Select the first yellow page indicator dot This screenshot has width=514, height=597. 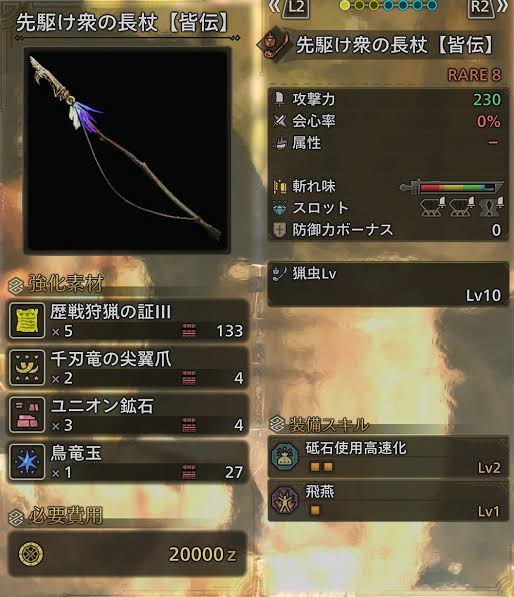tap(345, 5)
